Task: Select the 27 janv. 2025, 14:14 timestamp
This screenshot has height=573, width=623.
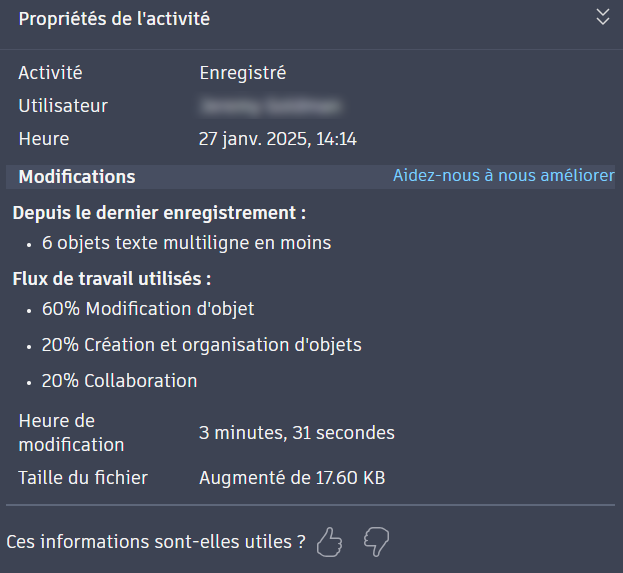Action: (x=277, y=139)
